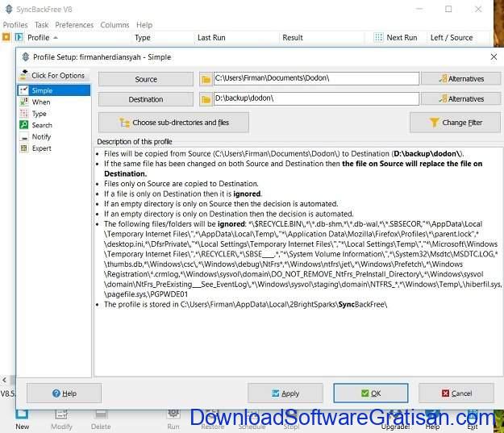Click the New profile toolbar button
The height and width of the screenshot is (433, 504).
point(23,421)
